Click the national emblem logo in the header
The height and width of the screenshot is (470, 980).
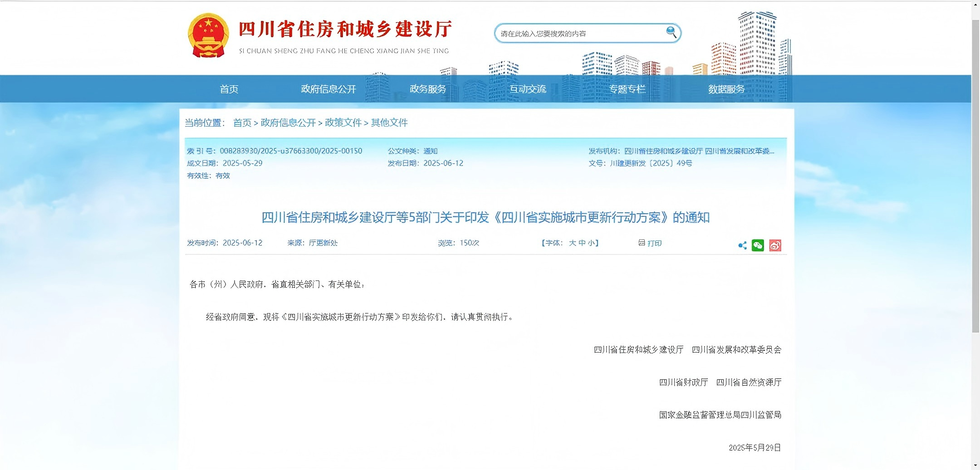[x=208, y=35]
